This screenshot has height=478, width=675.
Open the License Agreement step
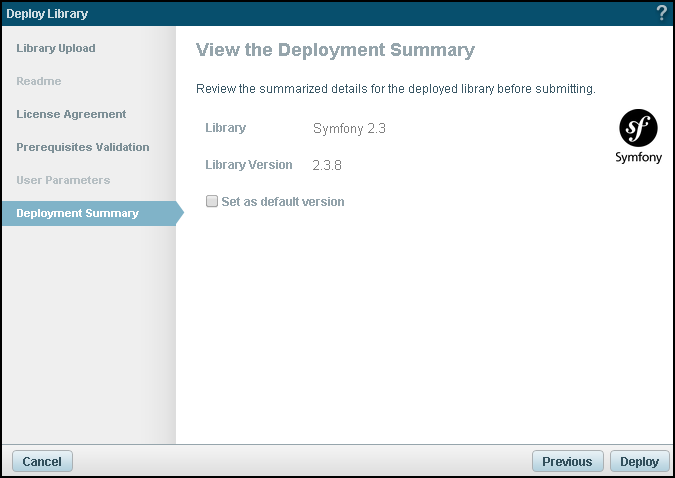(x=71, y=114)
